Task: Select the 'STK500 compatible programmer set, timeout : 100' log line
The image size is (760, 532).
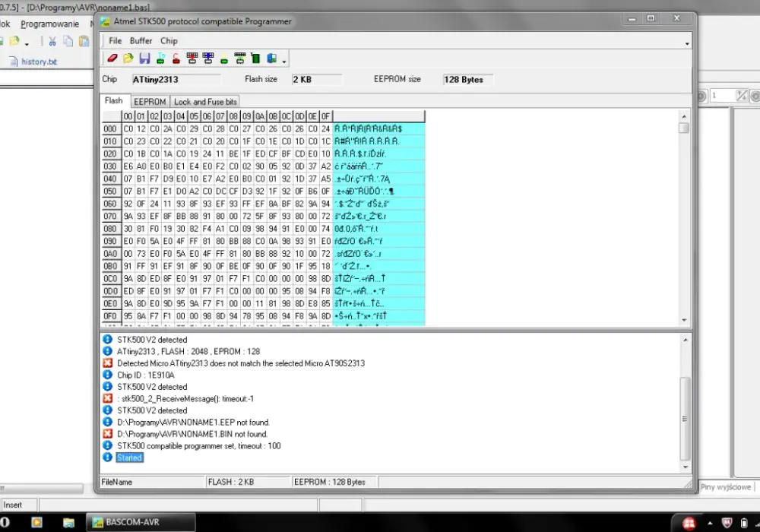Action: pos(199,446)
